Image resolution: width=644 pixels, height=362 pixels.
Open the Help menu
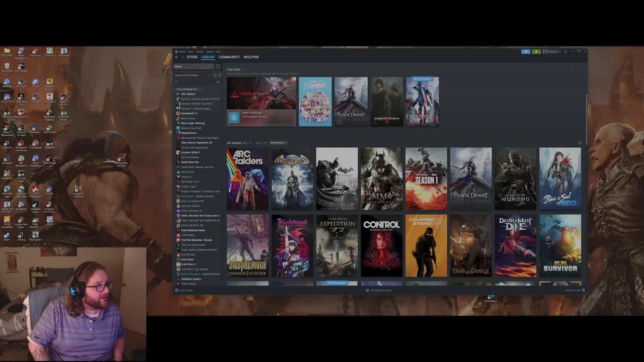(x=218, y=51)
